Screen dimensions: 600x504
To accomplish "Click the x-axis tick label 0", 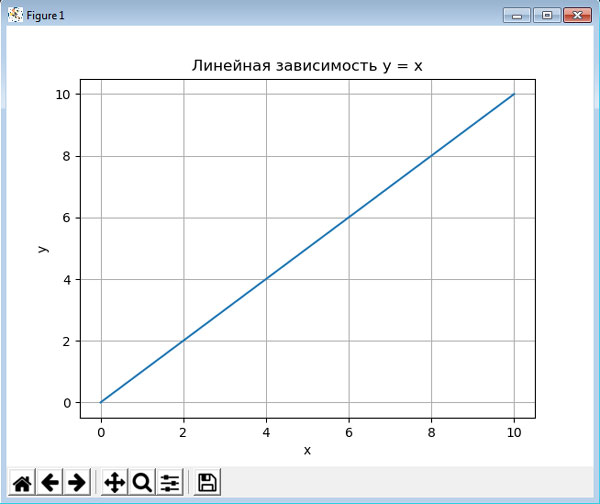I will click(101, 432).
